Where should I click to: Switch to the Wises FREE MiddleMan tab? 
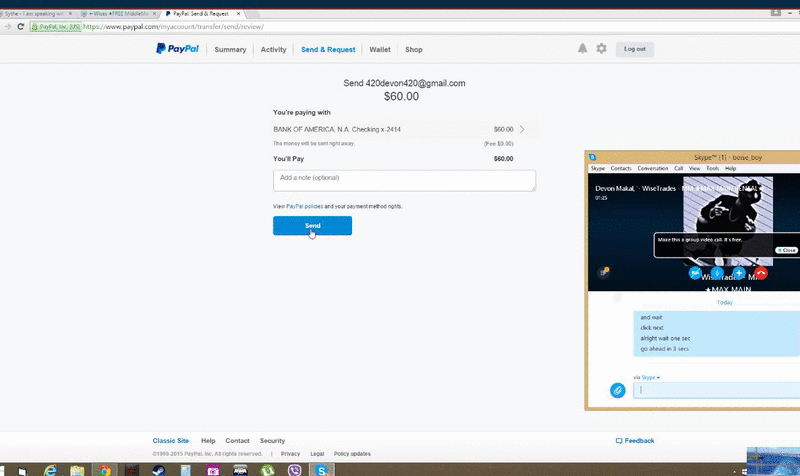pos(119,14)
